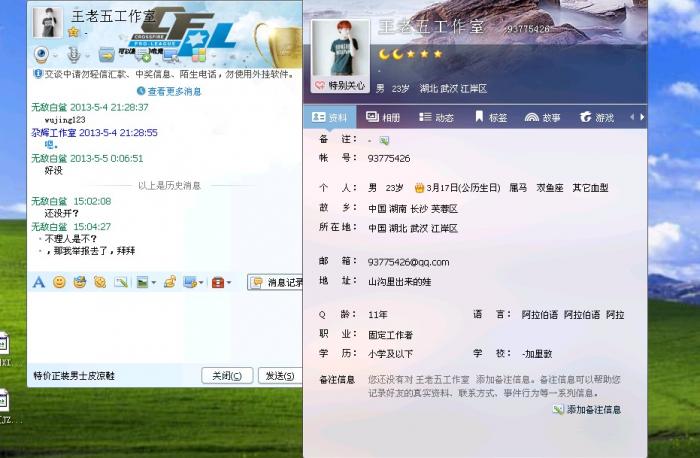This screenshot has width=700, height=458.
Task: Open 查看更多消息 link
Action: coord(169,92)
